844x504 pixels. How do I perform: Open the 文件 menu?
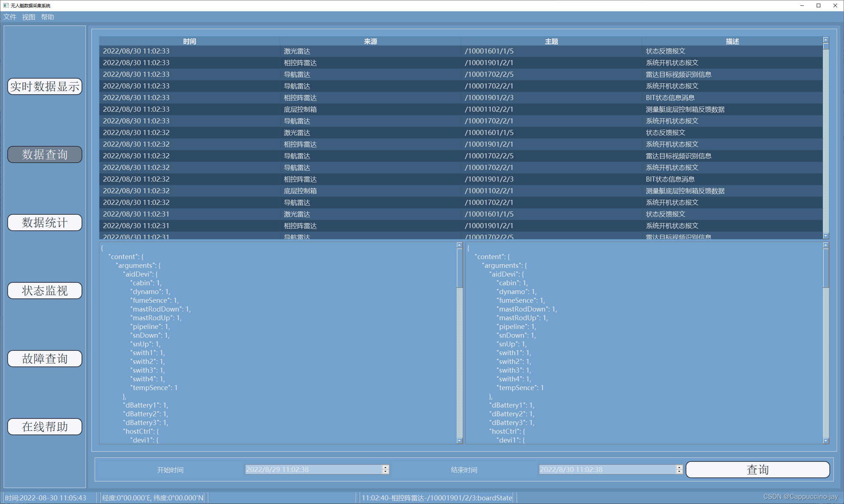[10, 17]
